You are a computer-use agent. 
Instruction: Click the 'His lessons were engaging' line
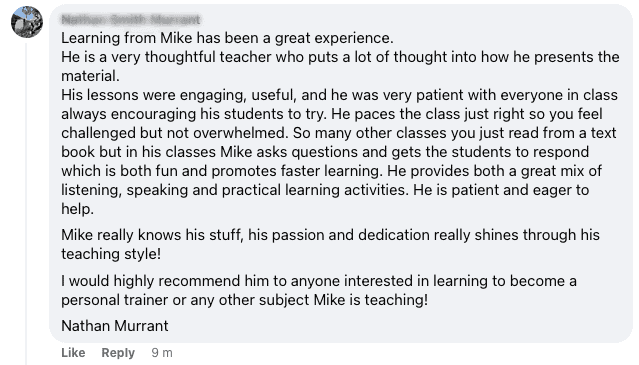click(339, 95)
